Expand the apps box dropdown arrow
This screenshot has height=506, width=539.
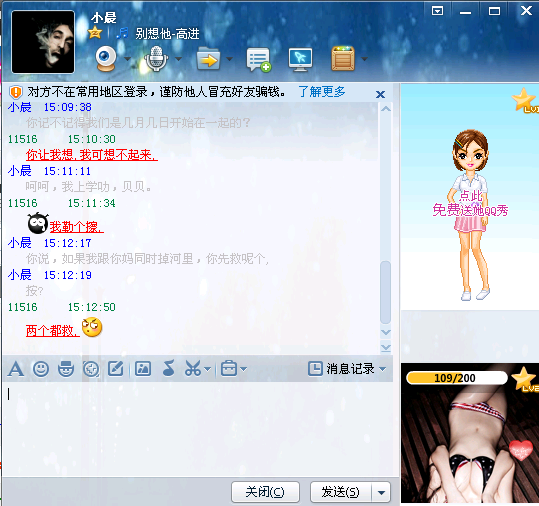[x=364, y=59]
